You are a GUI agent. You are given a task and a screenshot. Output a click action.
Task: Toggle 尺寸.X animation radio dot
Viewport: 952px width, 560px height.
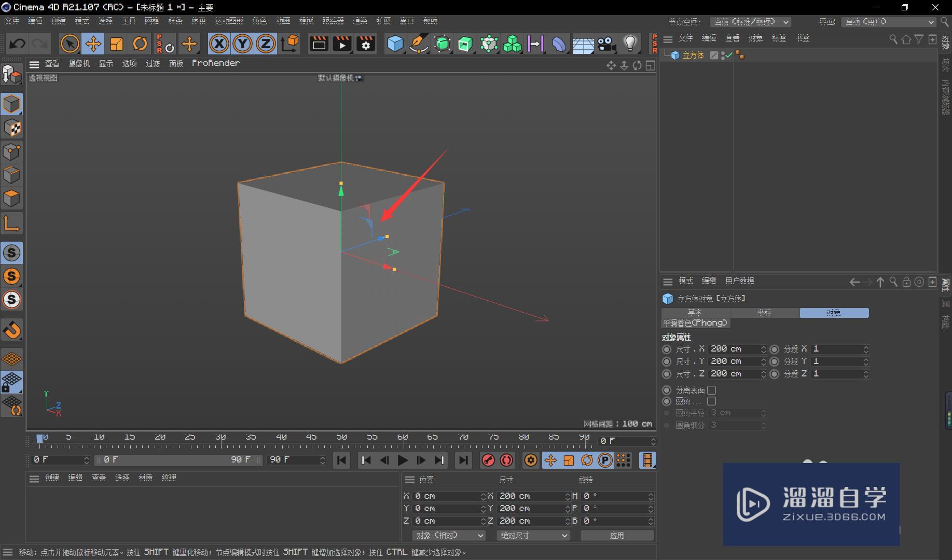[667, 349]
